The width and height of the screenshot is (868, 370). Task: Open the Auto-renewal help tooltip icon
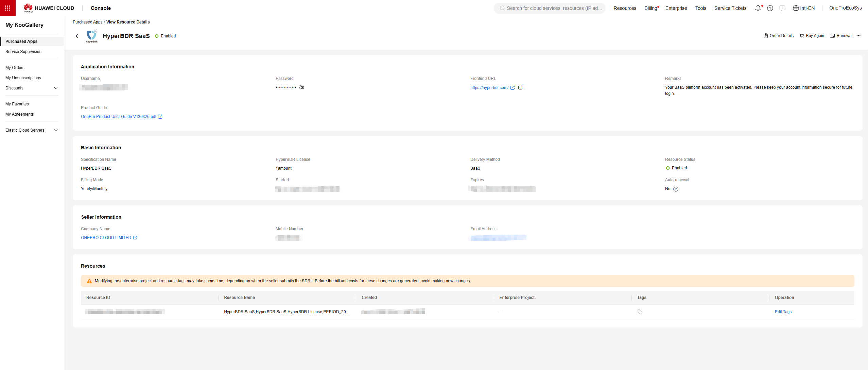point(676,189)
